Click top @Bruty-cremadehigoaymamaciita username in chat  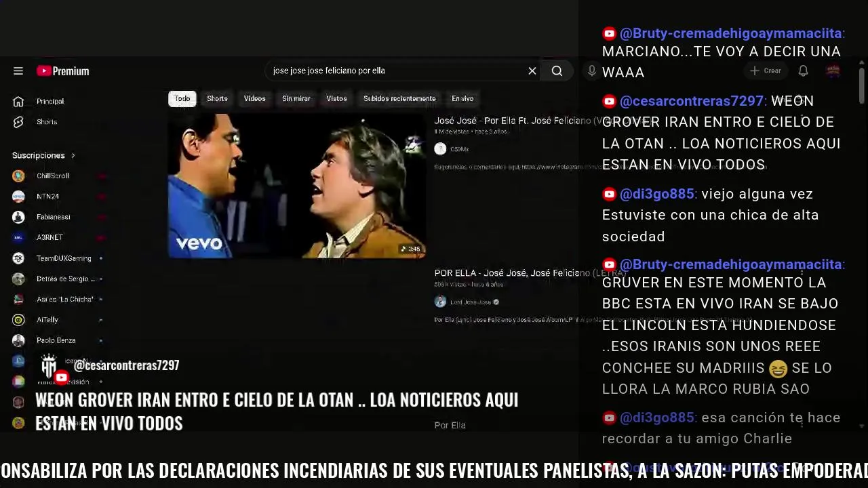(x=731, y=33)
